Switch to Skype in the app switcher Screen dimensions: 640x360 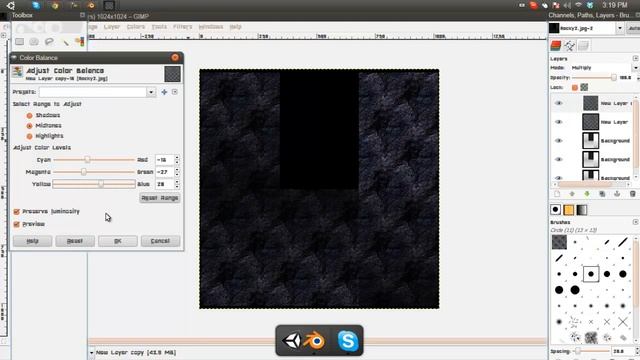pyautogui.click(x=348, y=340)
